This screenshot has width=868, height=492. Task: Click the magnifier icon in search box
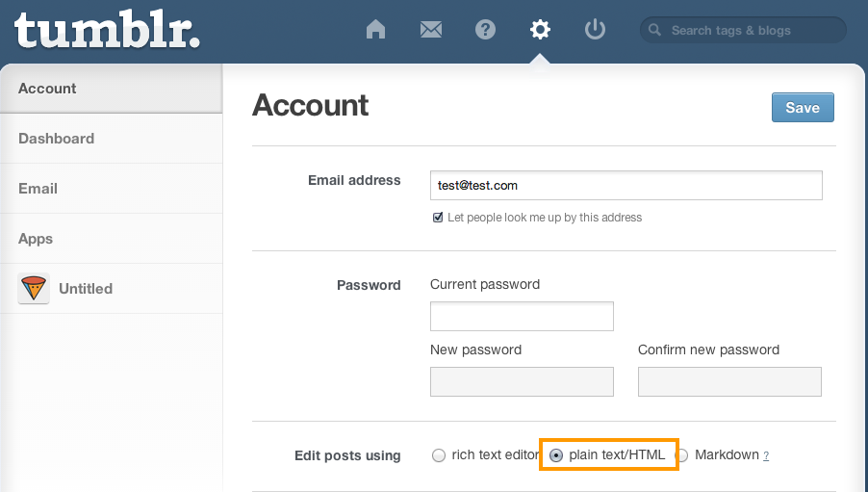pos(654,30)
